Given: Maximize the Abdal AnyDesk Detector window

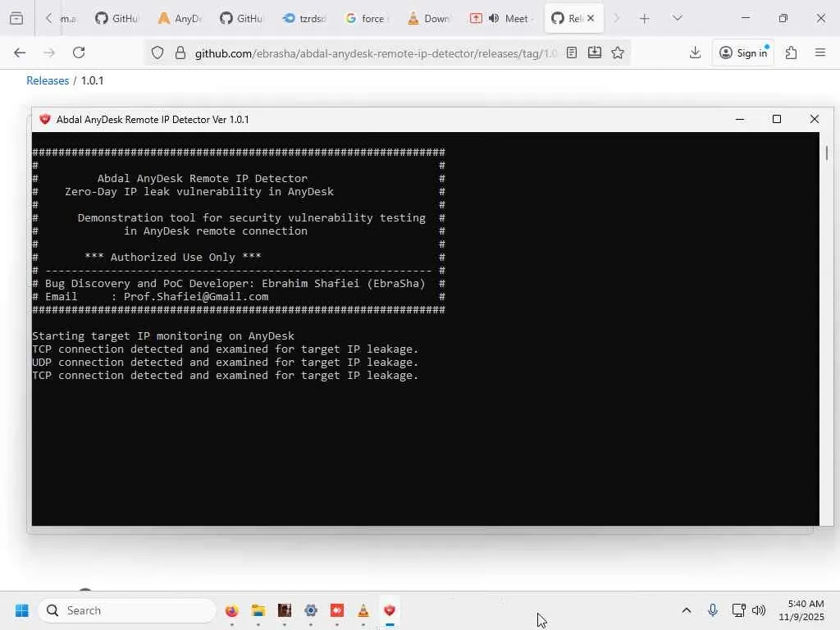Looking at the screenshot, I should [x=777, y=119].
